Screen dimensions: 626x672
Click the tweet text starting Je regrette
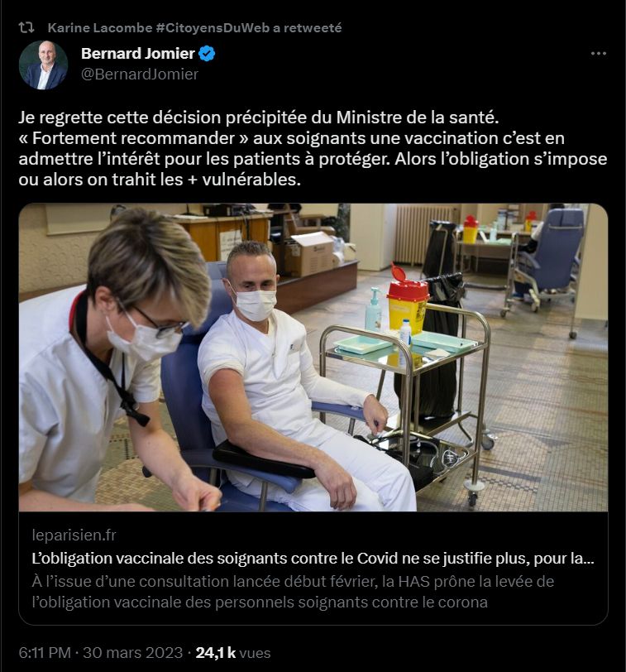click(x=313, y=148)
